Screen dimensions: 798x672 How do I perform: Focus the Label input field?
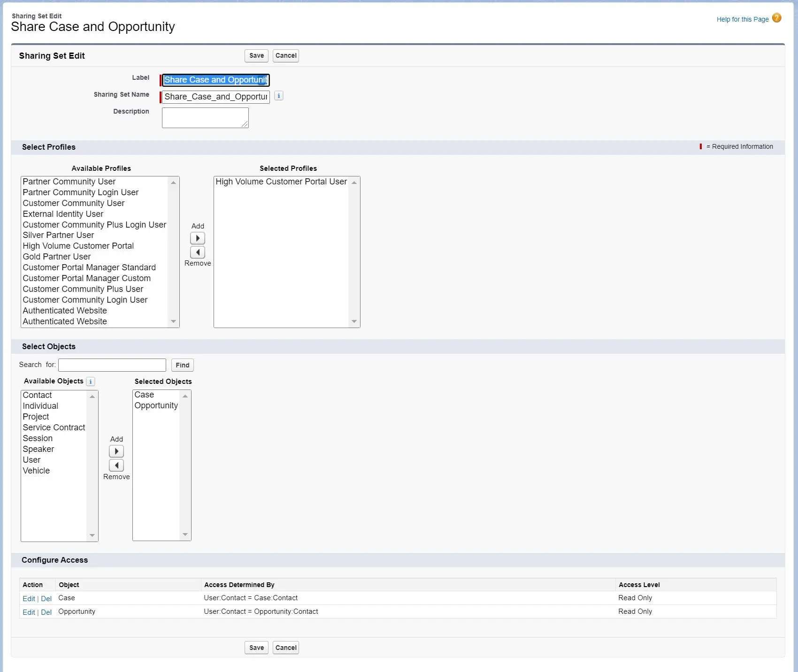coord(216,80)
